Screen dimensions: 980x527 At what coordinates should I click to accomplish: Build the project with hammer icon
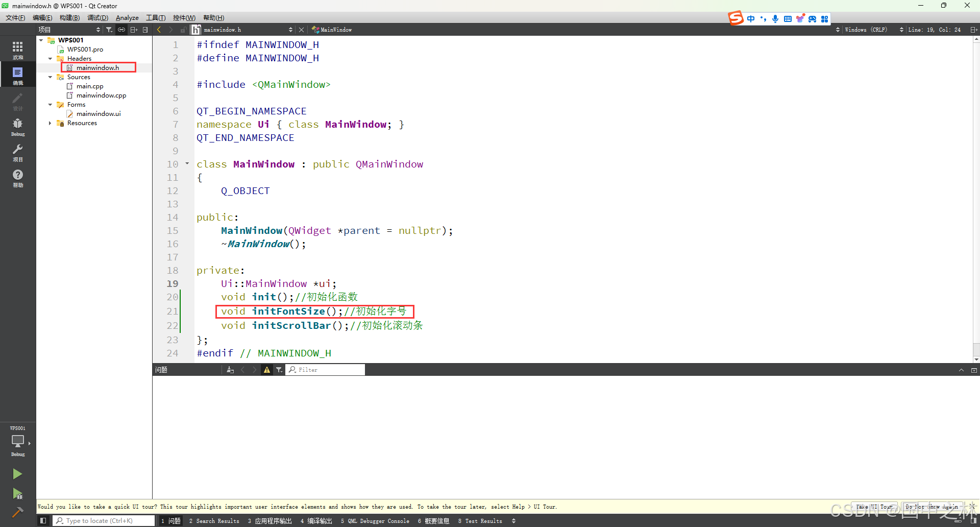pos(17,512)
